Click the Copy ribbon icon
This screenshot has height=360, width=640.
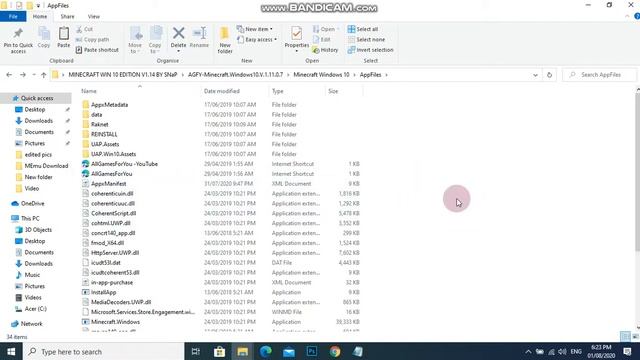pos(44,33)
